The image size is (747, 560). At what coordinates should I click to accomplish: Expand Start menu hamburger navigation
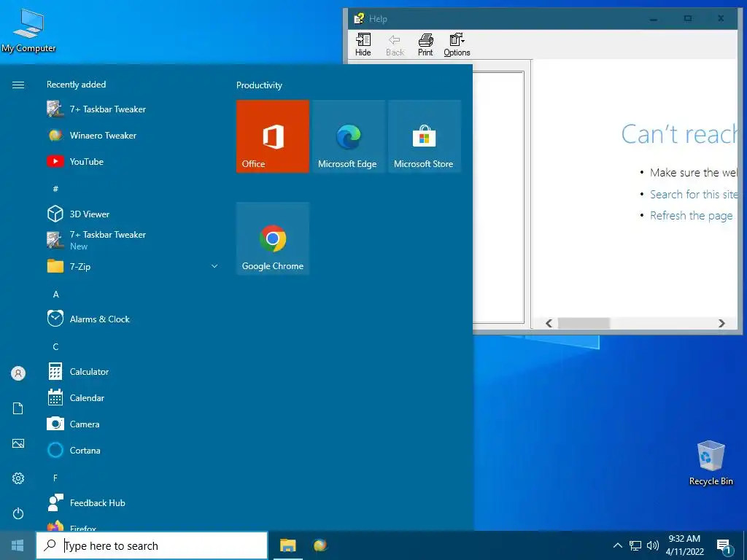18,85
